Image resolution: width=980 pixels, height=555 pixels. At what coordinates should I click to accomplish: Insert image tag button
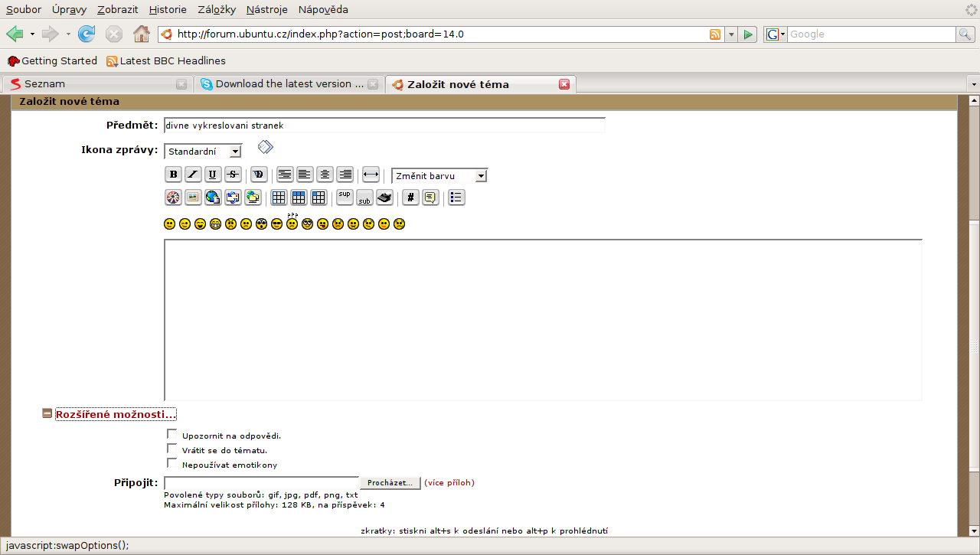pos(193,198)
